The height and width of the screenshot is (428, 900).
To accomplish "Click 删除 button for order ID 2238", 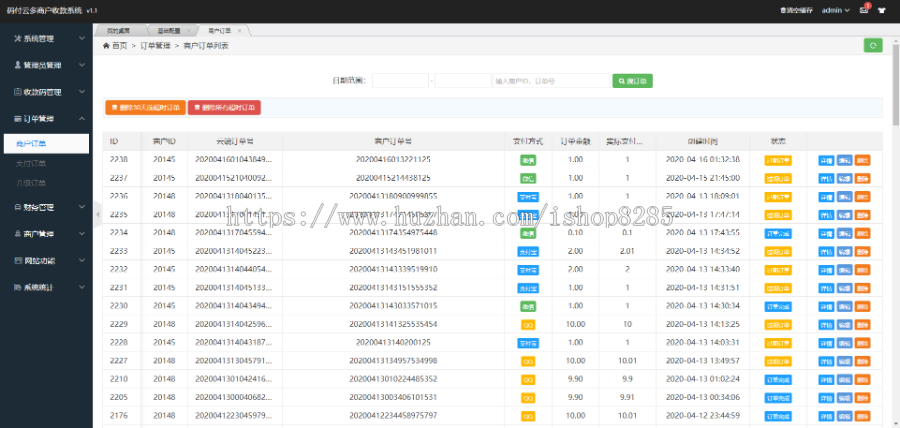I will pyautogui.click(x=862, y=160).
